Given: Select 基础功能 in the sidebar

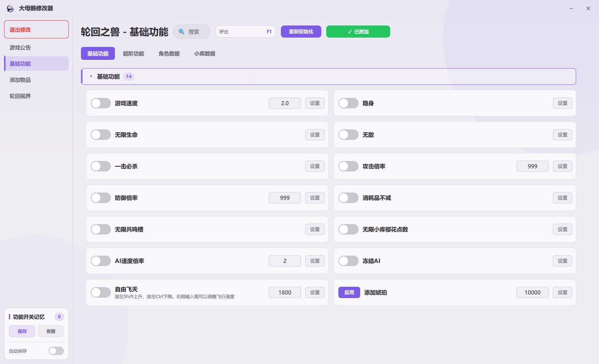Looking at the screenshot, I should click(36, 63).
